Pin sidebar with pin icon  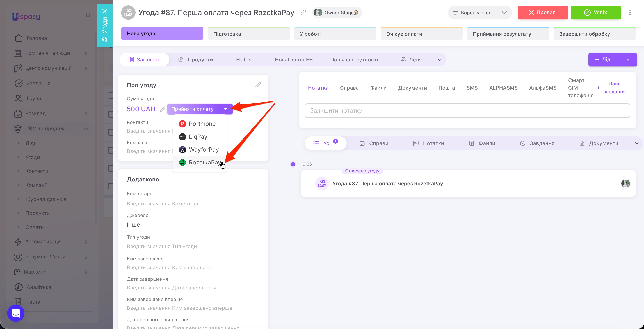pos(88,16)
